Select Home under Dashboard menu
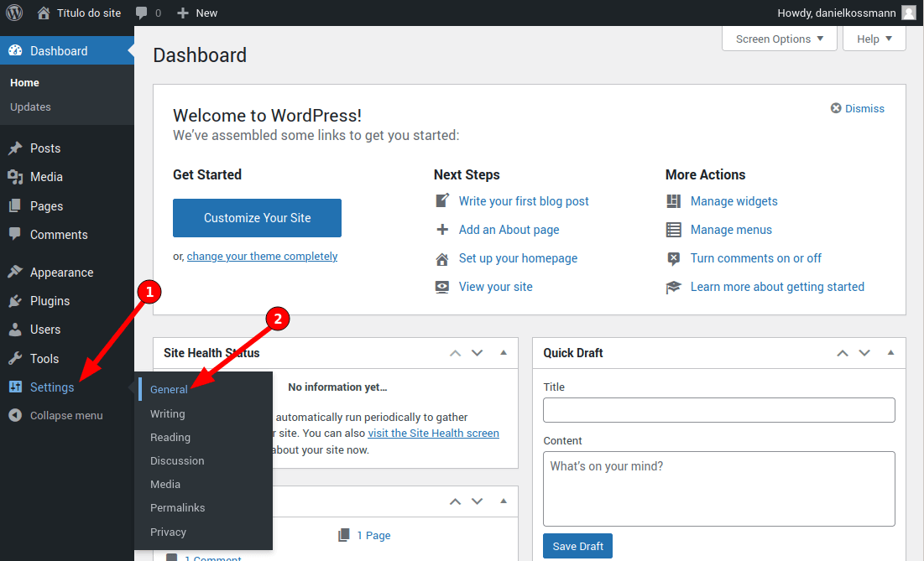The image size is (924, 561). (x=24, y=83)
